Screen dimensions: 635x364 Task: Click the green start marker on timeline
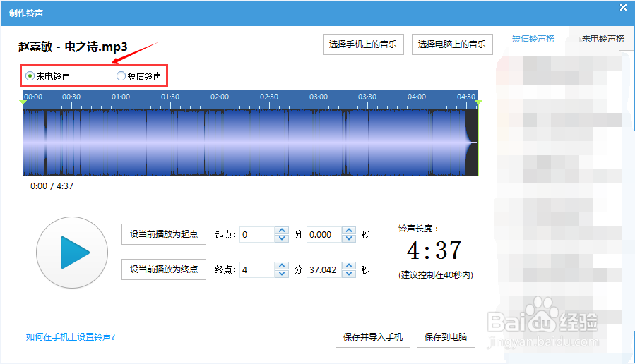tap(23, 102)
